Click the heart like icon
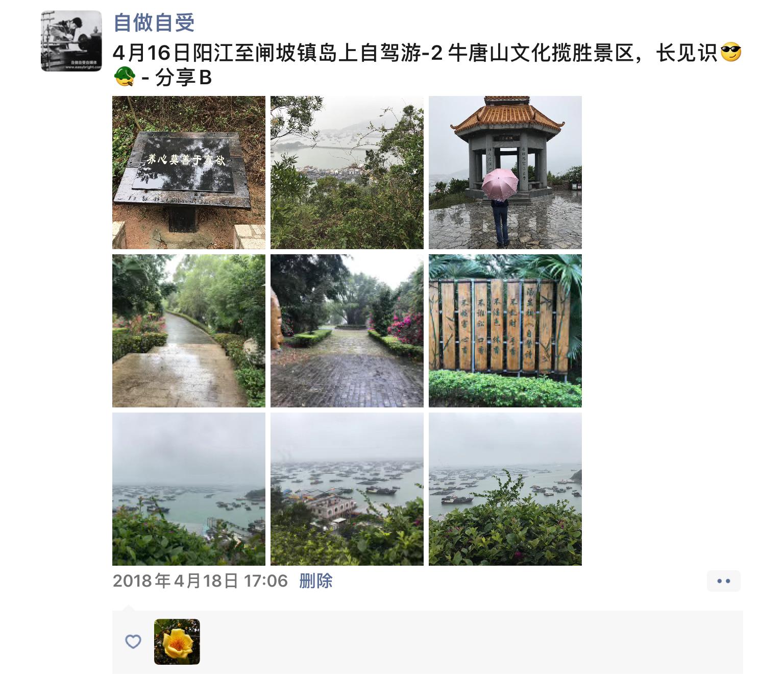The width and height of the screenshot is (784, 677). coord(133,642)
